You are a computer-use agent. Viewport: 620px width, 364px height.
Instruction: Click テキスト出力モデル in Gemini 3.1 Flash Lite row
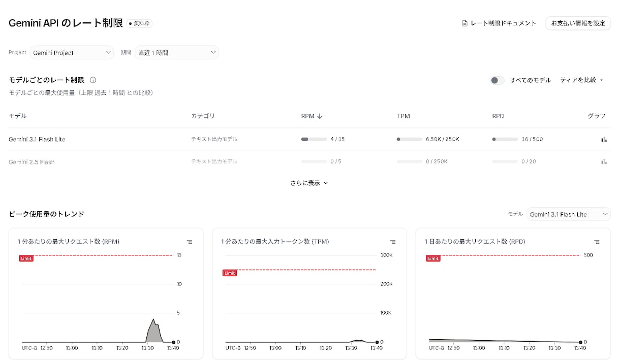coord(214,139)
